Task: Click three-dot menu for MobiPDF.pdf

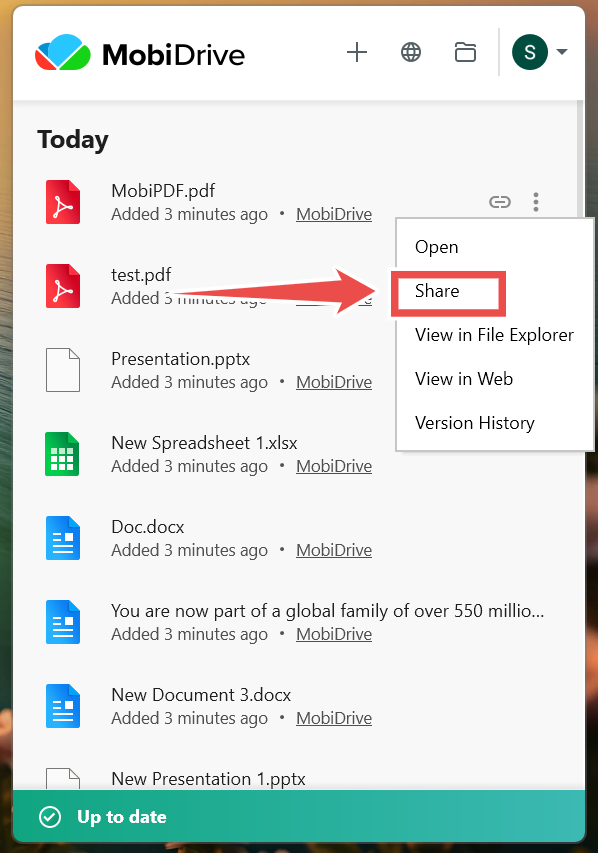Action: click(x=536, y=202)
